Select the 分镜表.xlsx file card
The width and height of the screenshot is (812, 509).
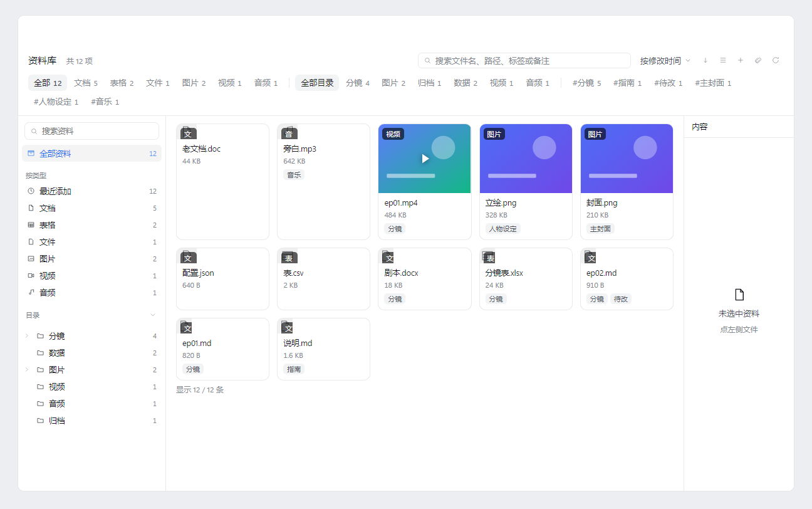coord(526,279)
